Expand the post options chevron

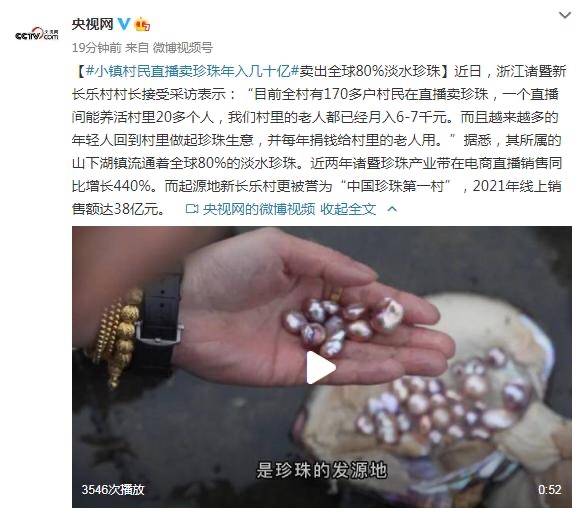(565, 15)
